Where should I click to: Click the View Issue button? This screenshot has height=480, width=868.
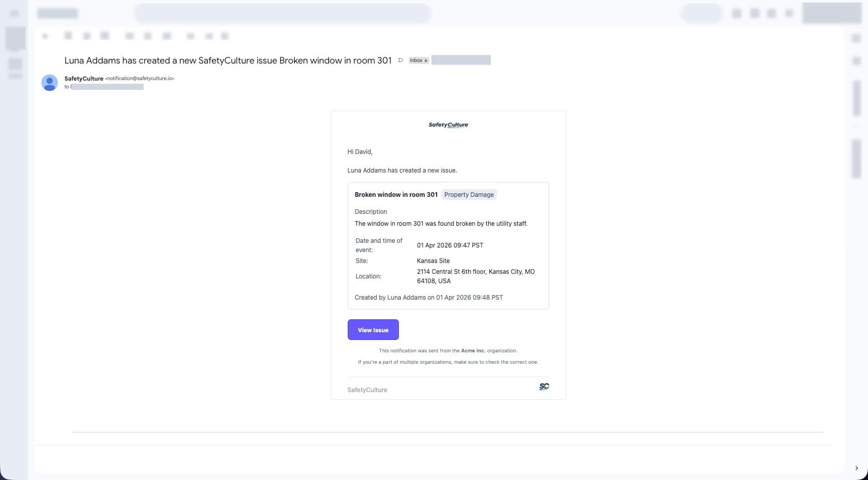point(373,330)
